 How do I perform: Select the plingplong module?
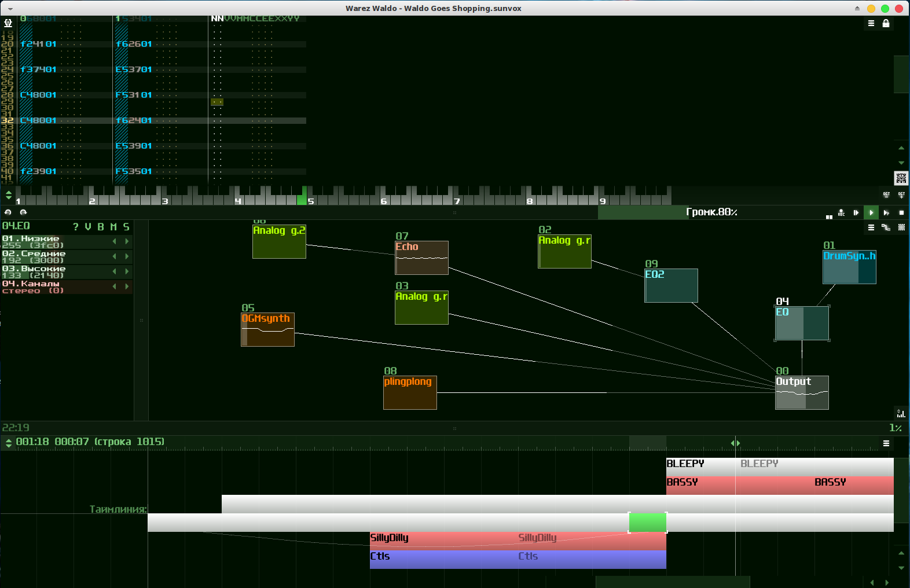tap(410, 393)
